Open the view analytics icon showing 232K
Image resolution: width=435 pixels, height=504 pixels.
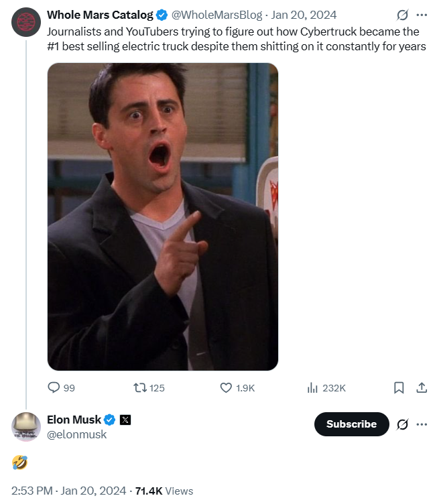coord(312,387)
